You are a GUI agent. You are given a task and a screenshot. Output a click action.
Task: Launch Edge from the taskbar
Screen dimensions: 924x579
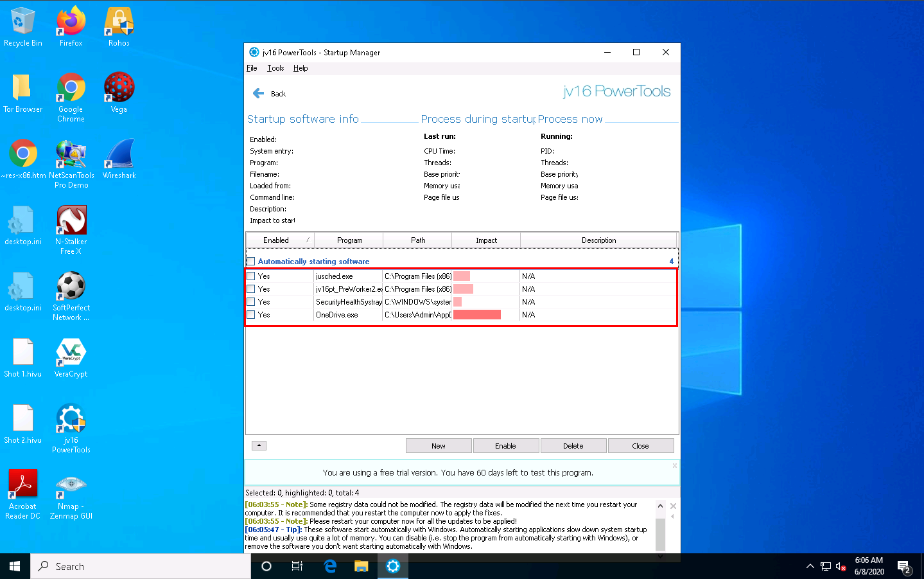(x=330, y=566)
